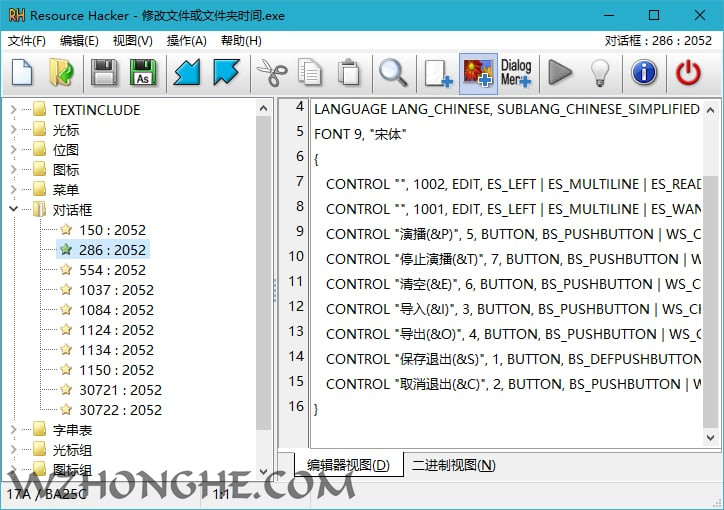The height and width of the screenshot is (510, 724).
Task: Save file using the grey floppy icon
Action: pos(104,72)
